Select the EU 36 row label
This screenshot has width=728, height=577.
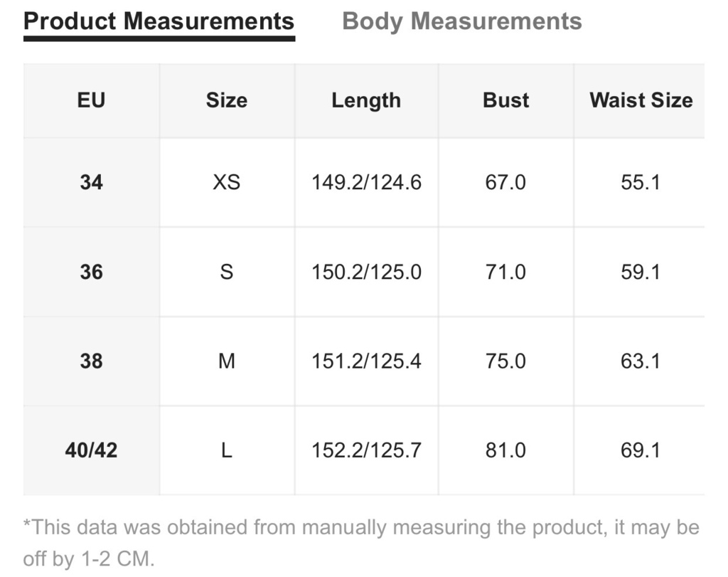tap(92, 272)
